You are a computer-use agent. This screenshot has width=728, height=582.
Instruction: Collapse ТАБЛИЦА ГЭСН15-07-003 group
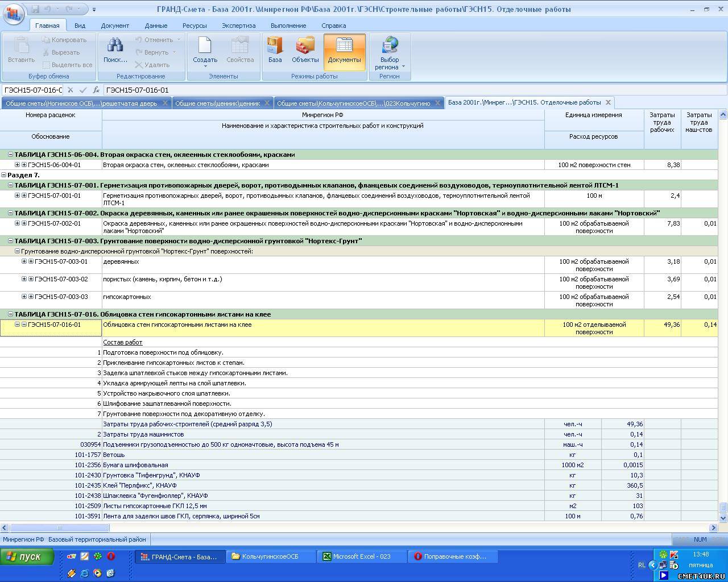10,241
